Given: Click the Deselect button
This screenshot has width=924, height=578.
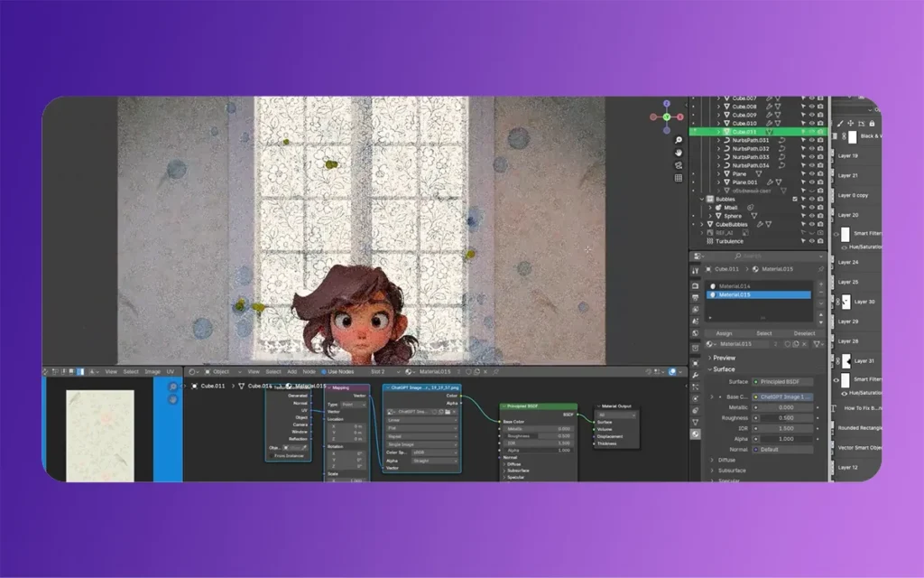Looking at the screenshot, I should pyautogui.click(x=804, y=333).
